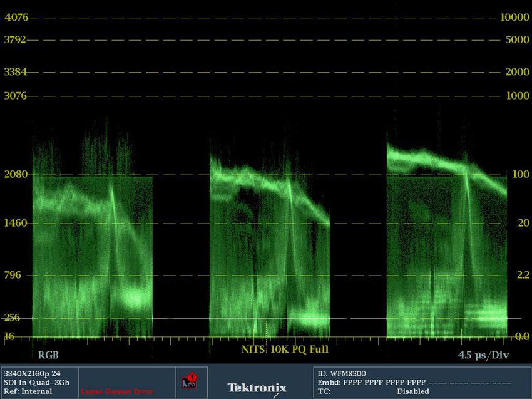Click the 2.2 nits scale label

click(x=523, y=275)
